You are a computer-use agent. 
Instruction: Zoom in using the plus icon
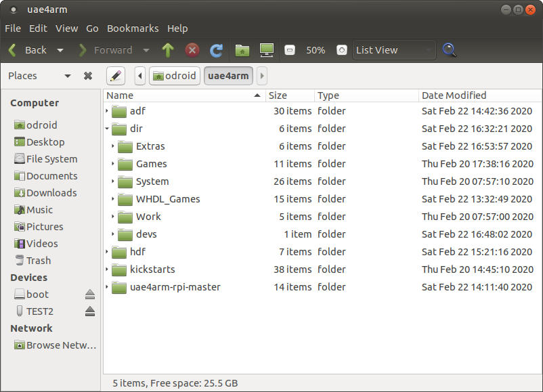(x=342, y=50)
